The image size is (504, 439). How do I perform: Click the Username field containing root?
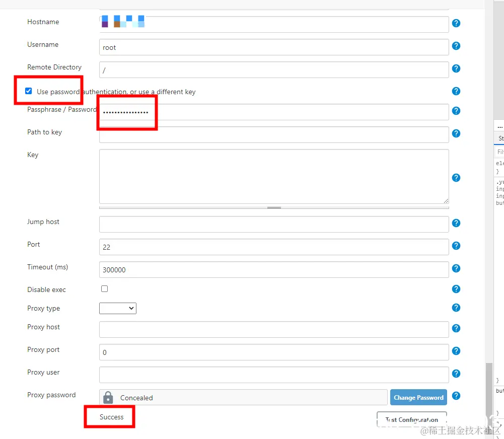(x=274, y=47)
